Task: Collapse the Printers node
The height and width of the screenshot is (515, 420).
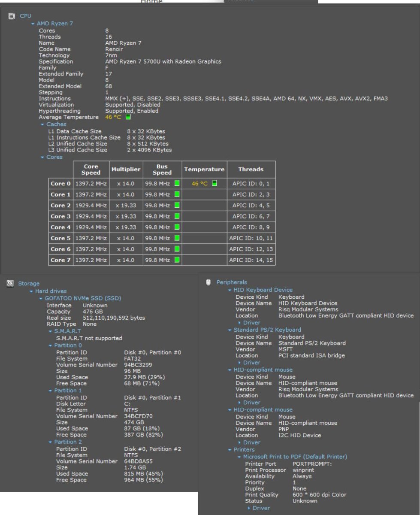Action: [x=230, y=450]
